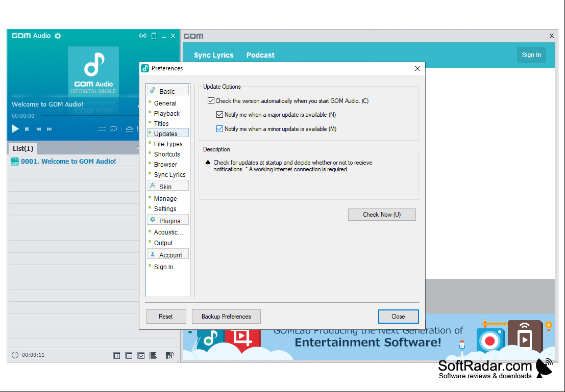Skip to the next track

pyautogui.click(x=50, y=129)
